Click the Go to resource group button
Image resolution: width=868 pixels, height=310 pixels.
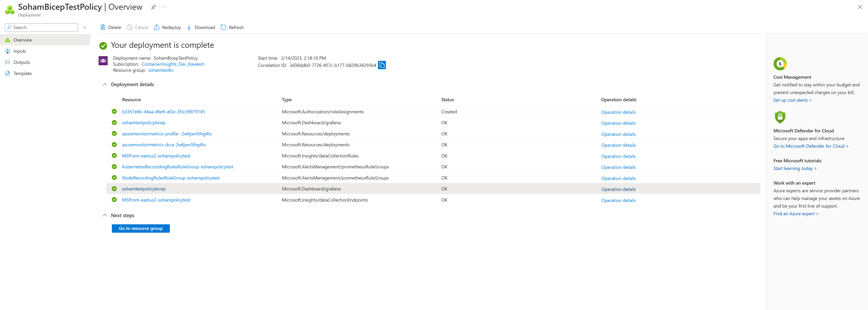coord(141,228)
